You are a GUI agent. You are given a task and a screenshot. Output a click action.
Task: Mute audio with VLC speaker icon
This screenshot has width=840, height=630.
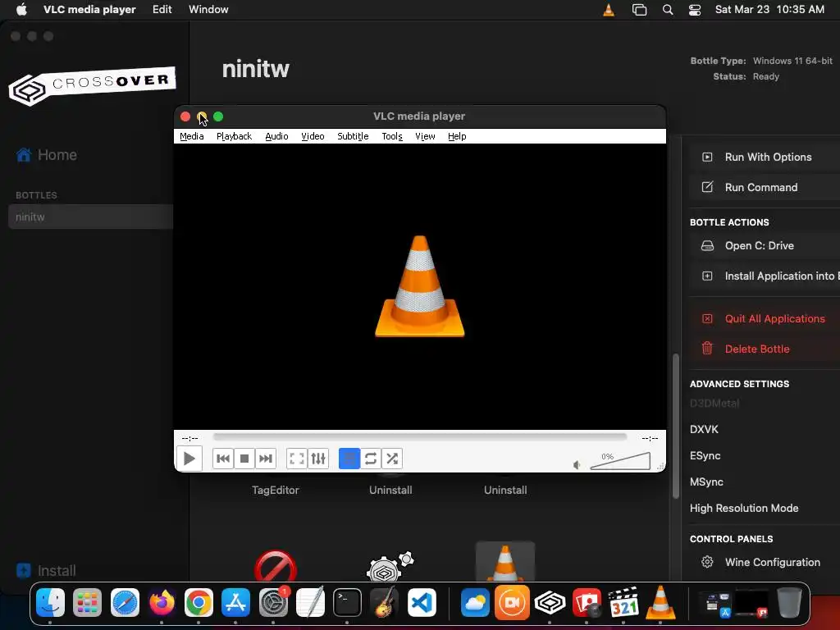click(577, 464)
